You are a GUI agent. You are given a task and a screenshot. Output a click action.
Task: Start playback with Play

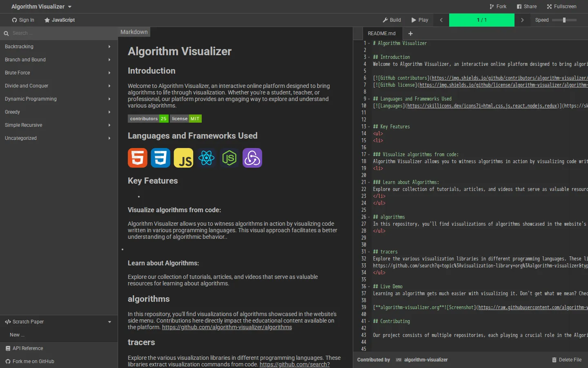[420, 20]
